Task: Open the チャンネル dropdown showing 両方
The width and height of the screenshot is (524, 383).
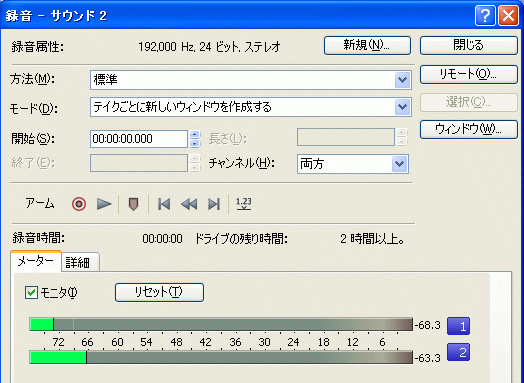Action: coord(353,164)
